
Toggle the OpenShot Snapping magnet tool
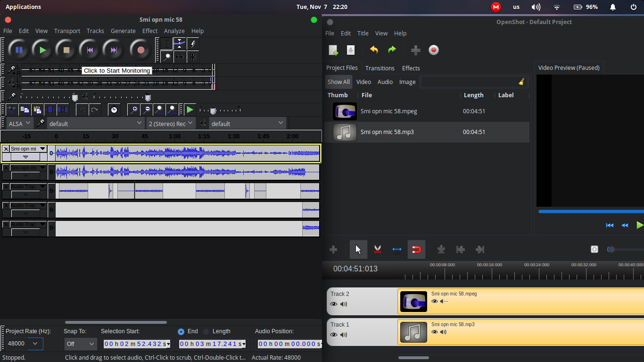click(416, 249)
